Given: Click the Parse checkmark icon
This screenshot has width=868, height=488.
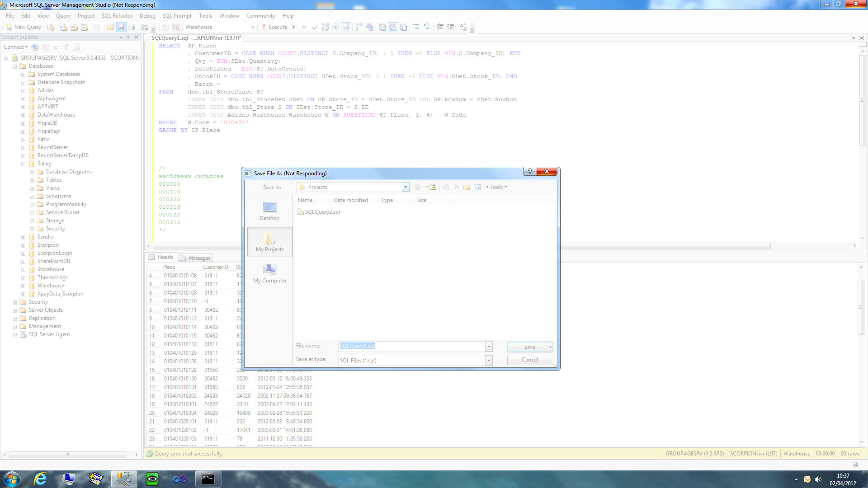Looking at the screenshot, I should tap(315, 27).
